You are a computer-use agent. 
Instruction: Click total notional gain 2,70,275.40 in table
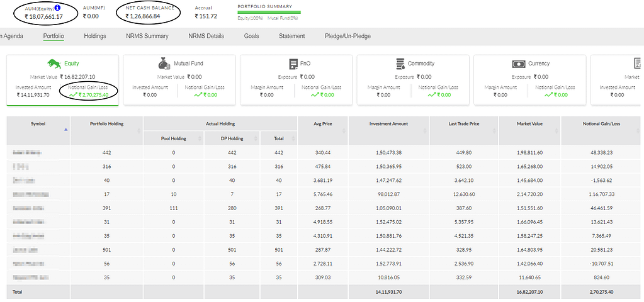tap(601, 292)
